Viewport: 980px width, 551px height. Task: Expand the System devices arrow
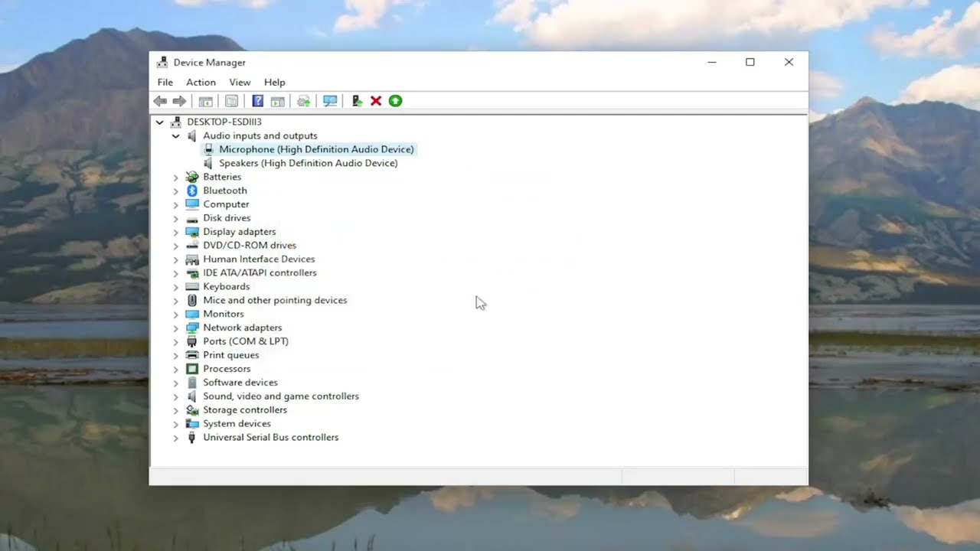click(x=175, y=425)
